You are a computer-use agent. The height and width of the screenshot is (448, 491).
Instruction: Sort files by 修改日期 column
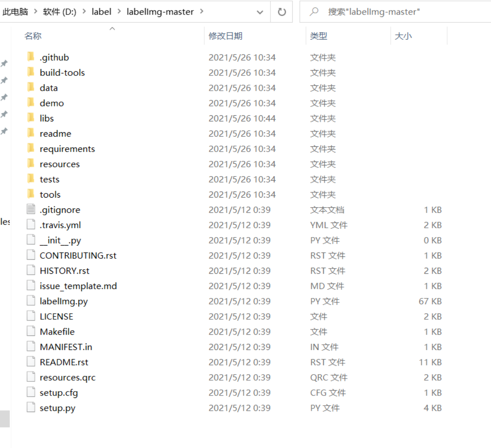coord(226,35)
